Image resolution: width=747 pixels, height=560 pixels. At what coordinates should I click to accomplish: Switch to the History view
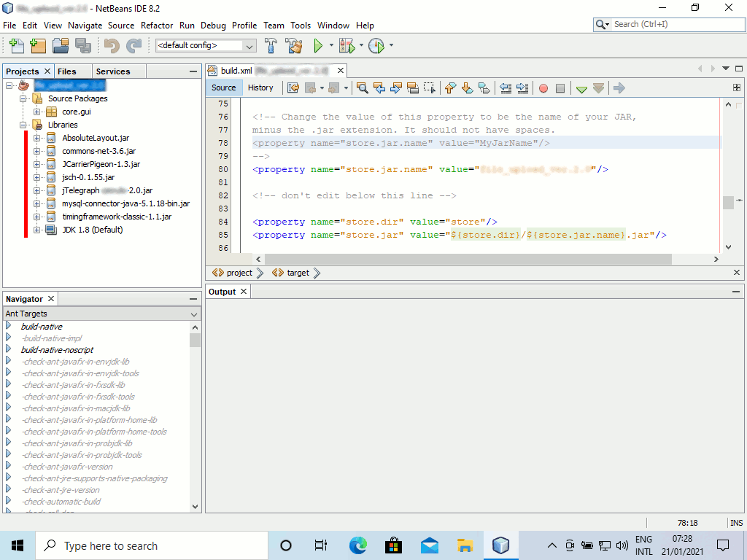click(260, 87)
